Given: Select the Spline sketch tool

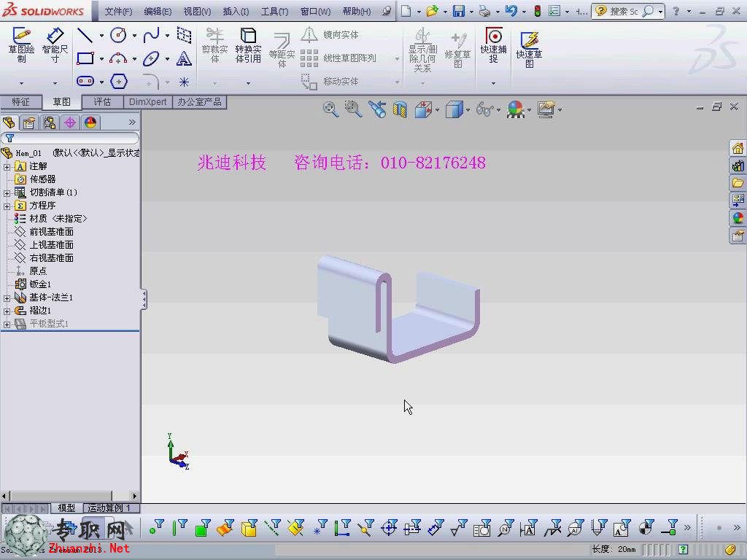Looking at the screenshot, I should (151, 35).
